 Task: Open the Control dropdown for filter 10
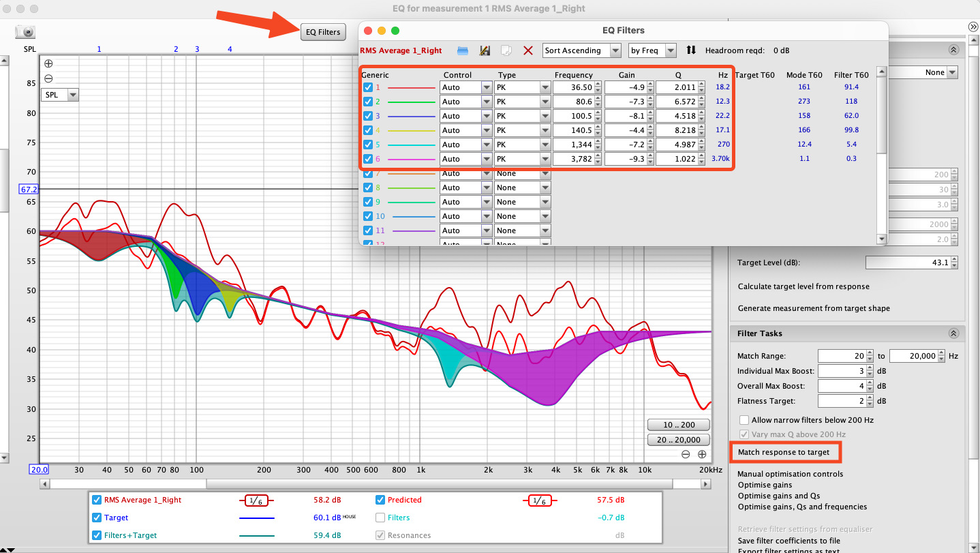click(465, 216)
